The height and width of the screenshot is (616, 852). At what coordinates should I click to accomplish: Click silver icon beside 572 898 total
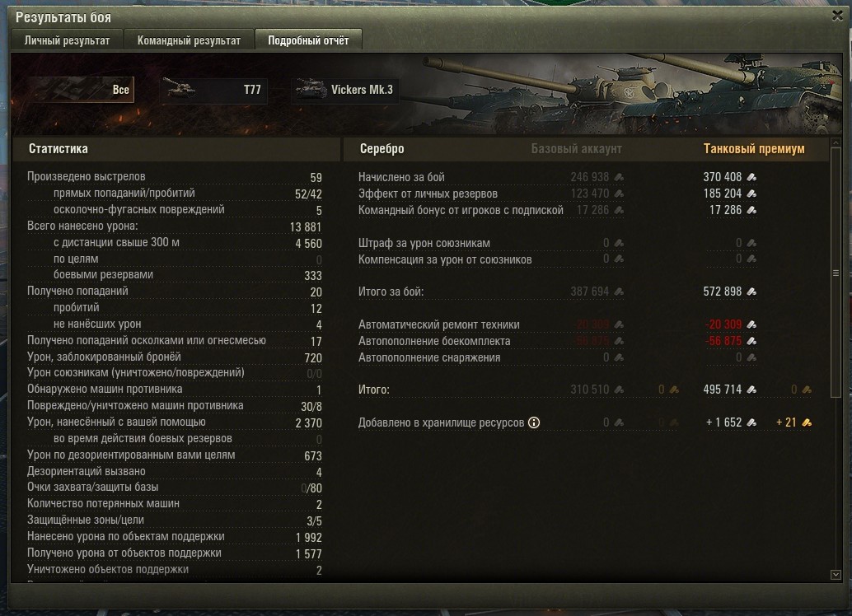pos(751,292)
